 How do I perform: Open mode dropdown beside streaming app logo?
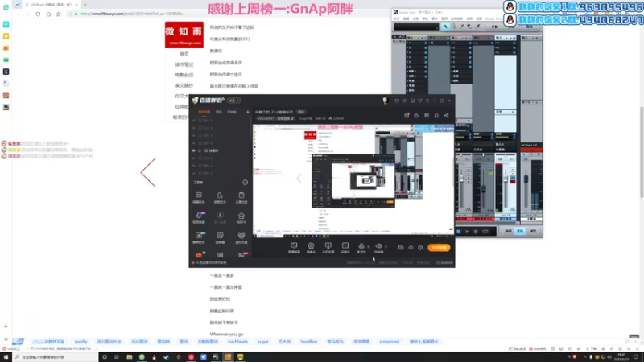(x=233, y=101)
